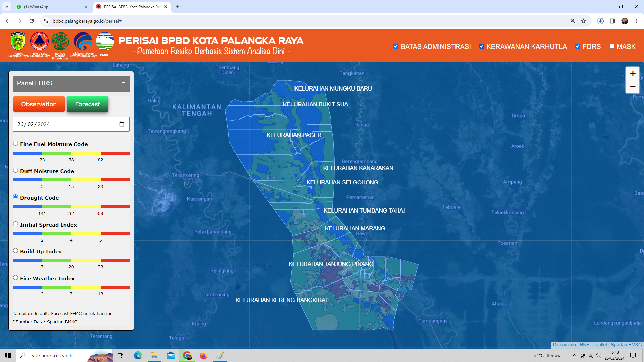Open the Diskominfo attribution link
The image size is (644, 362).
[564, 345]
